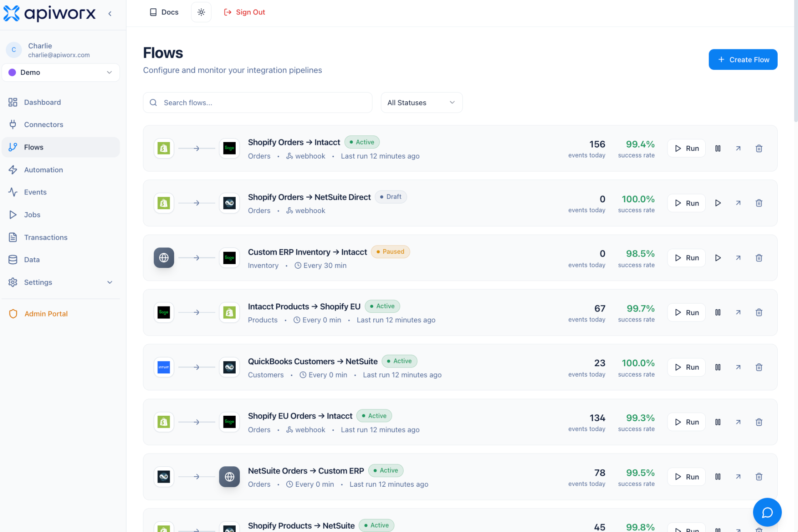Click the Create Flow button
798x532 pixels.
click(x=743, y=59)
